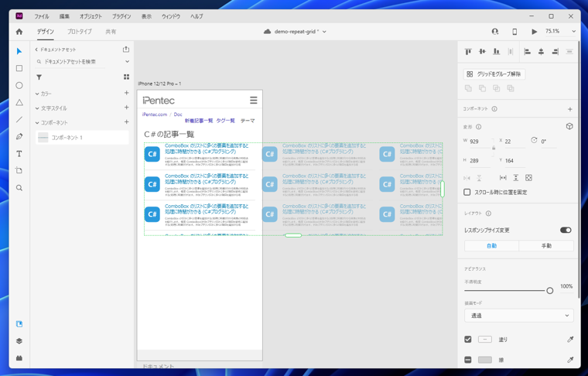The width and height of the screenshot is (588, 376).
Task: Open the ファイル menu
Action: point(42,16)
